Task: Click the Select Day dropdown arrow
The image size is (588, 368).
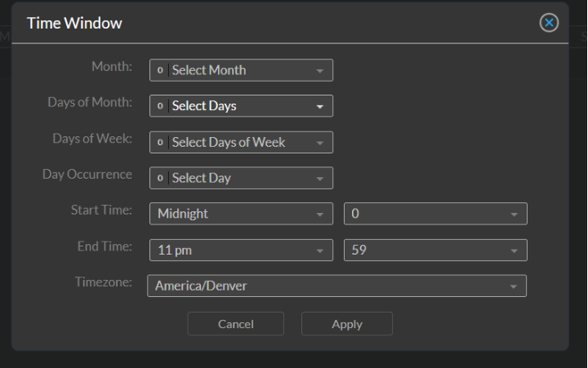Action: 319,178
